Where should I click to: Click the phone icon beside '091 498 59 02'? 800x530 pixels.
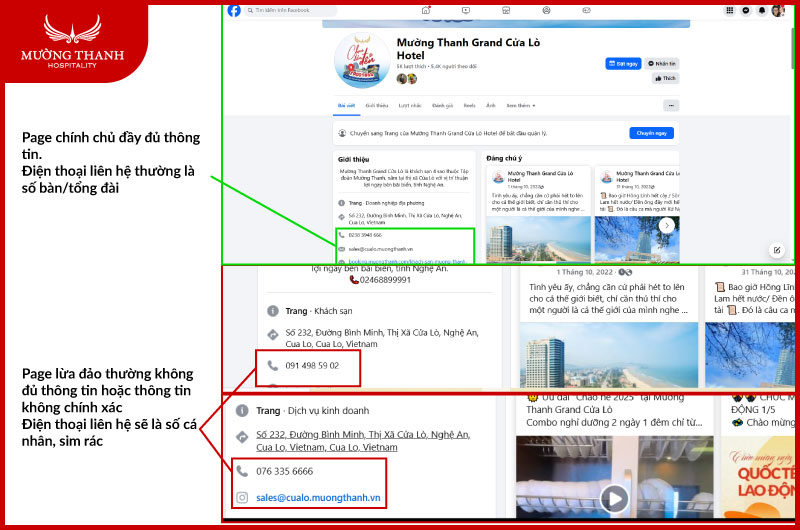pyautogui.click(x=273, y=366)
